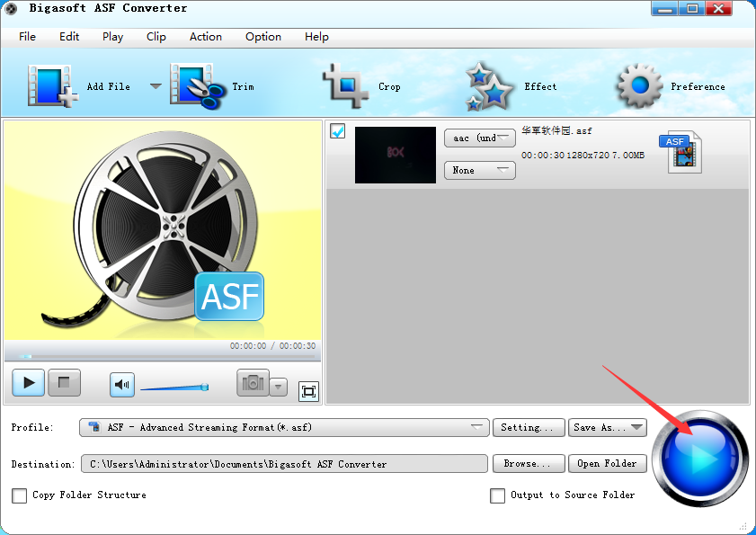Screen dimensions: 756x535
Task: Open the Action menu
Action: click(x=206, y=37)
